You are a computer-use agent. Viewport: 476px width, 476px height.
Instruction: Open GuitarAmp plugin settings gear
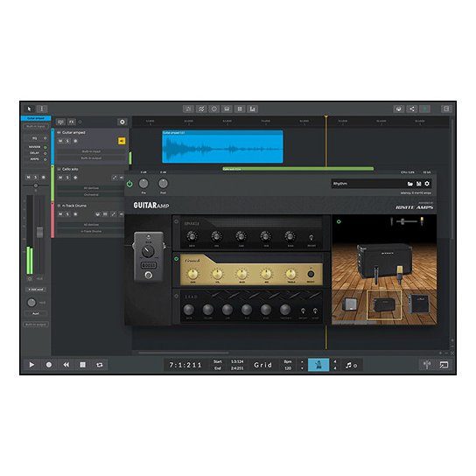[427, 184]
